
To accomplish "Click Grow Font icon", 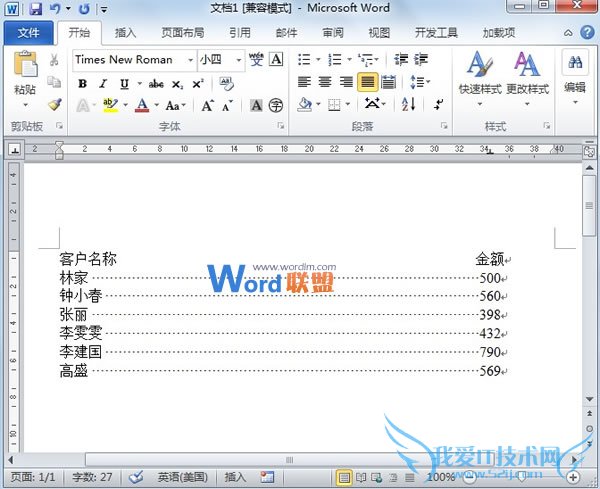I will click(208, 106).
